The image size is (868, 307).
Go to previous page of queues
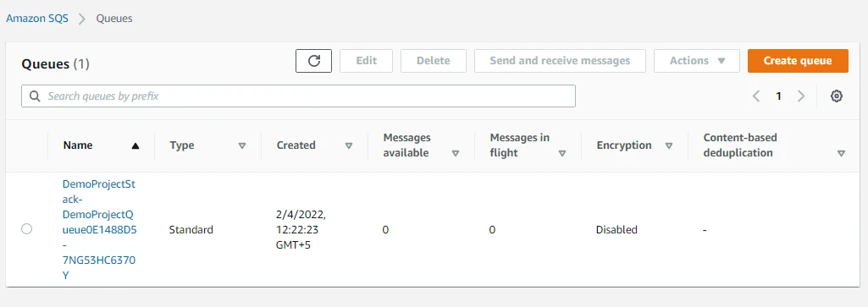[756, 96]
